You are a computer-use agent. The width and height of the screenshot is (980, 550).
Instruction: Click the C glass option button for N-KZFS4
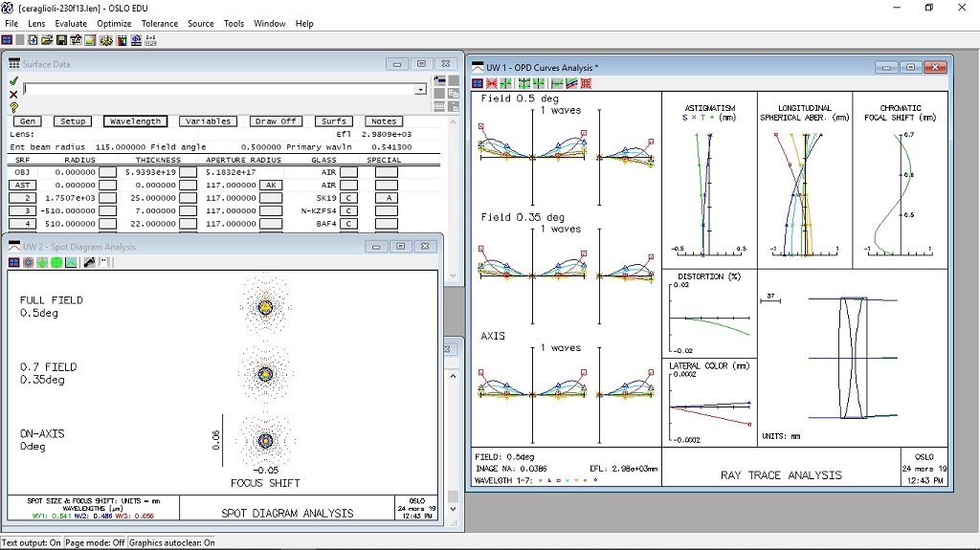click(x=348, y=210)
